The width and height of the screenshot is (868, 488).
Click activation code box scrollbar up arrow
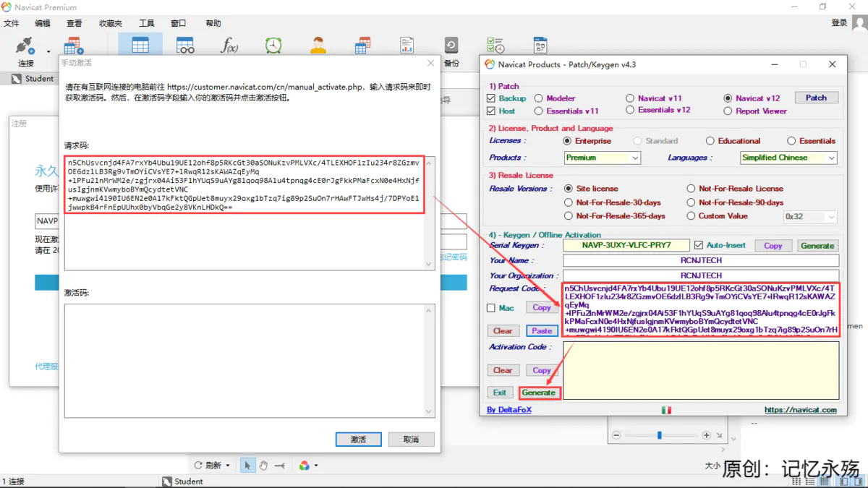coord(428,311)
